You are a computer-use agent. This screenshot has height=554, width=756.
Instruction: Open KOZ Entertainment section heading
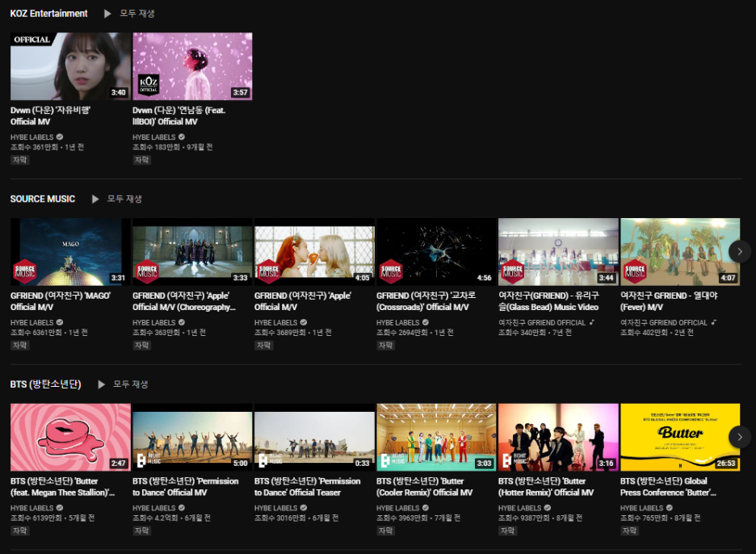tap(48, 14)
